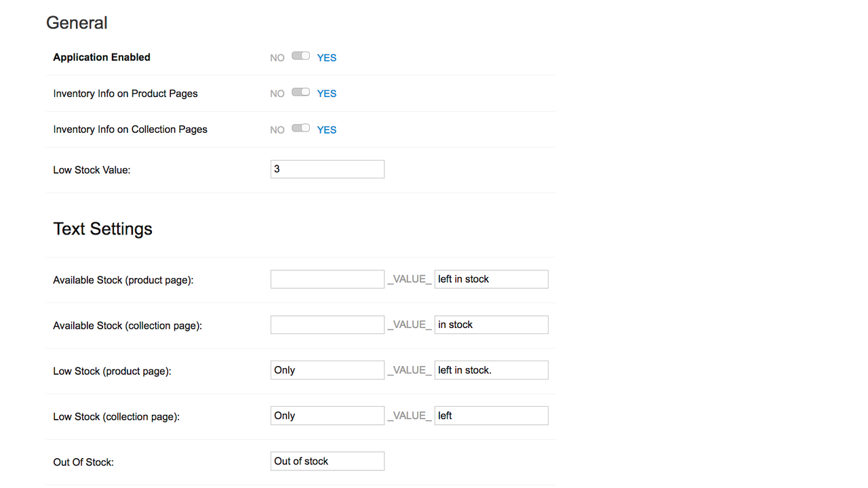868x488 pixels.
Task: Edit the 'left in stock' suffix field
Action: click(492, 279)
